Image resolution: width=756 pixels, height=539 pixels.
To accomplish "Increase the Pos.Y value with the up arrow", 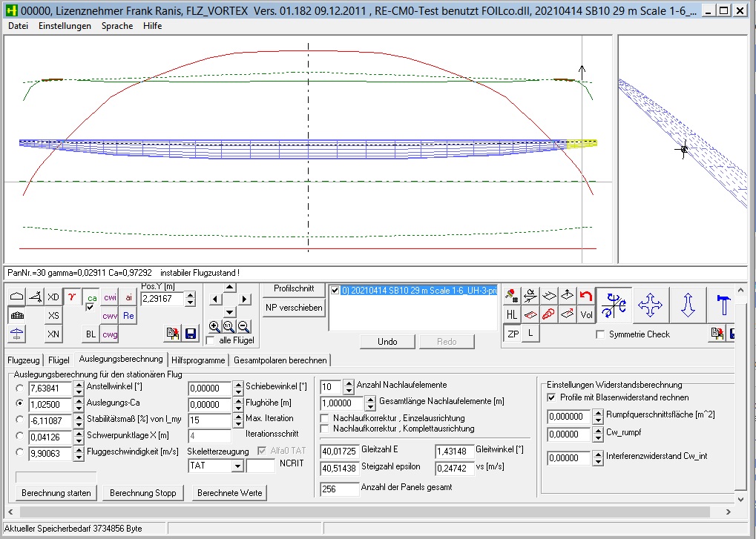I will pyautogui.click(x=191, y=295).
